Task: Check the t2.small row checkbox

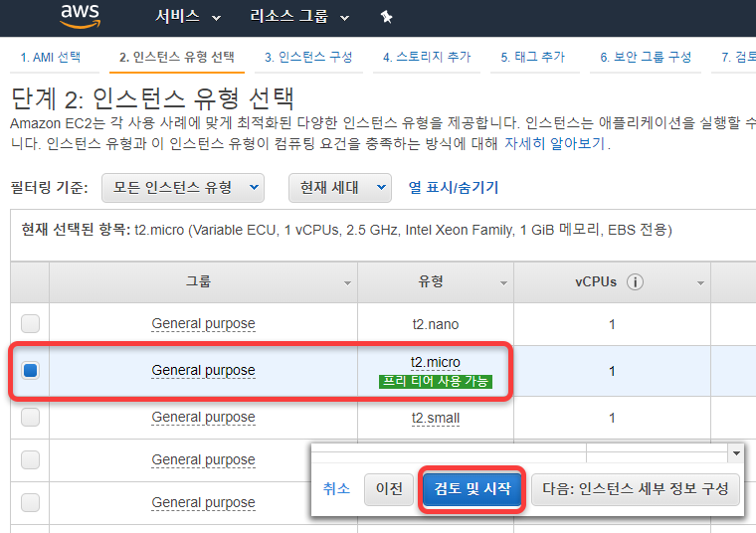Action: (31, 417)
